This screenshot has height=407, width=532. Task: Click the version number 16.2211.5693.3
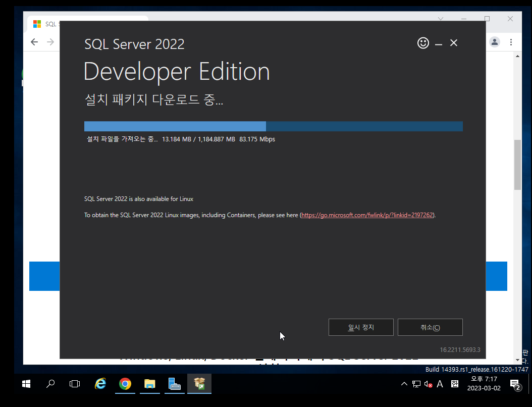pos(460,350)
